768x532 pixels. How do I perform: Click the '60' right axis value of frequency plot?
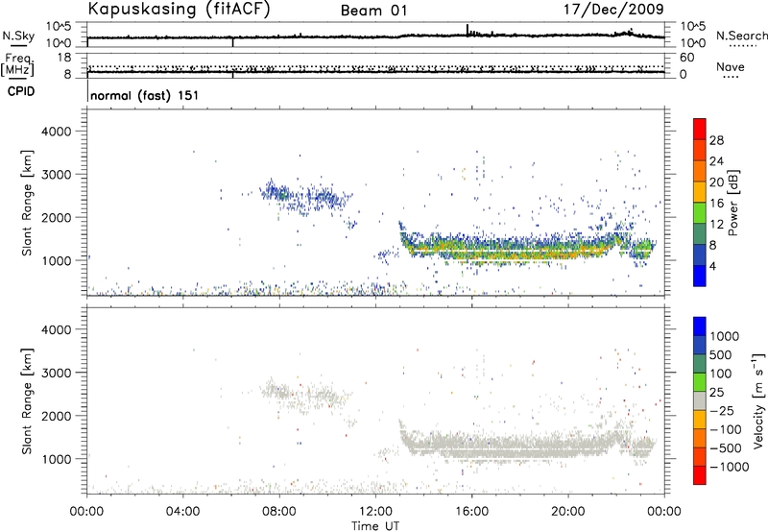[686, 58]
